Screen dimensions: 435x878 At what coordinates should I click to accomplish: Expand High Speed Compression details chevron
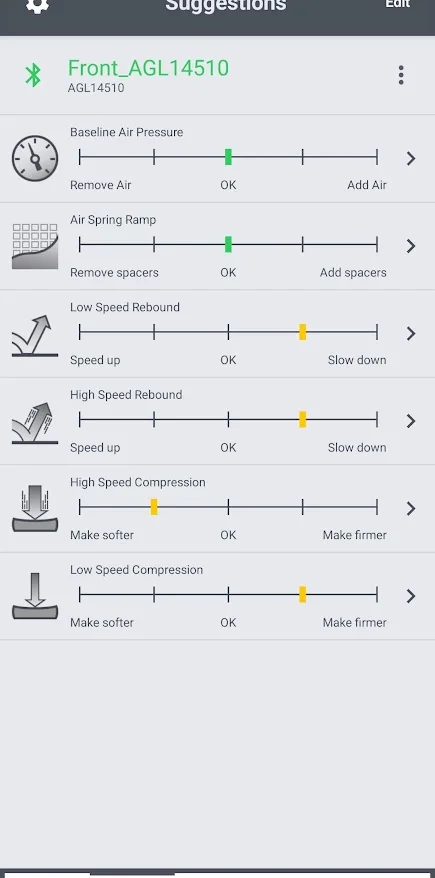pyautogui.click(x=411, y=508)
